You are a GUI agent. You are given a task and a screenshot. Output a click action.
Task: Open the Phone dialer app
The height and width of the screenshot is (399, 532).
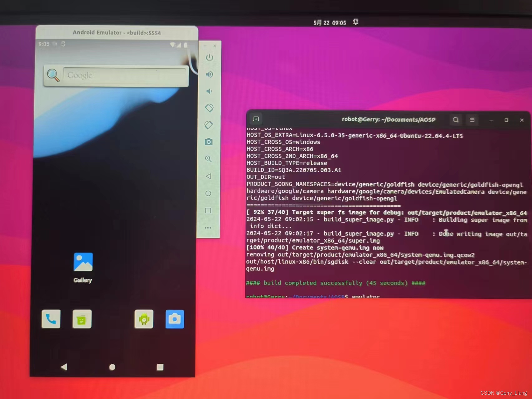tap(51, 319)
